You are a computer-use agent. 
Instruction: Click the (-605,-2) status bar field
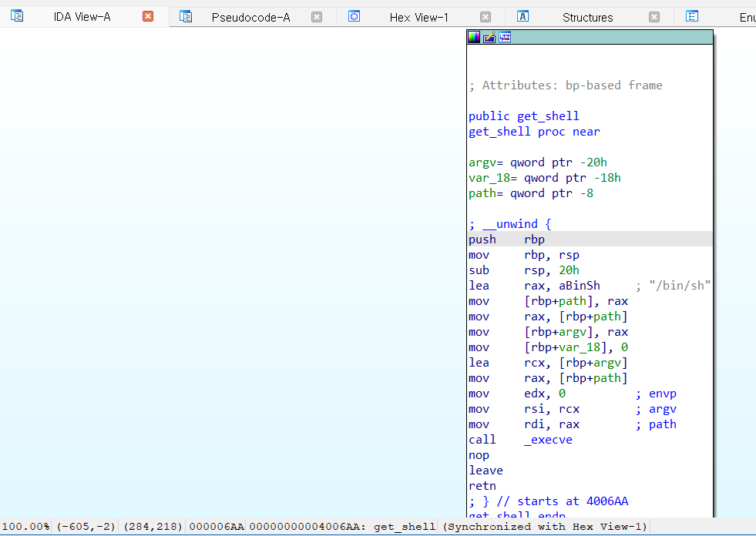coord(86,526)
